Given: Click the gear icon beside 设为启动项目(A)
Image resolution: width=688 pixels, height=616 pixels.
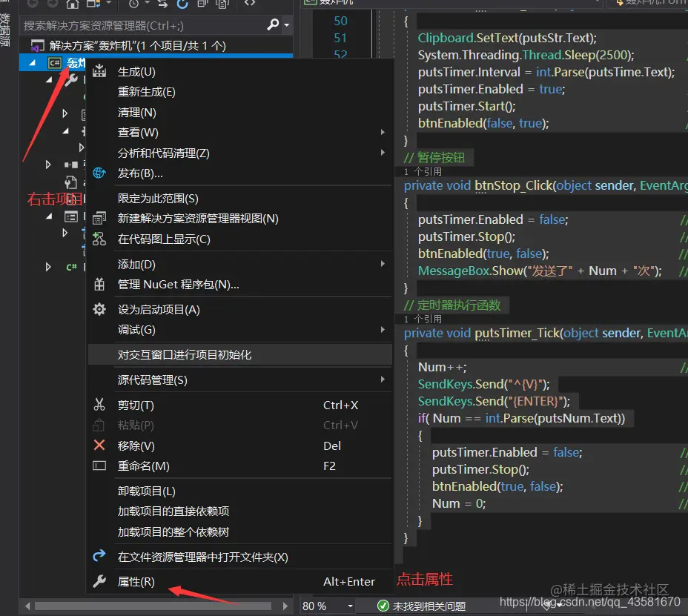Looking at the screenshot, I should (99, 309).
